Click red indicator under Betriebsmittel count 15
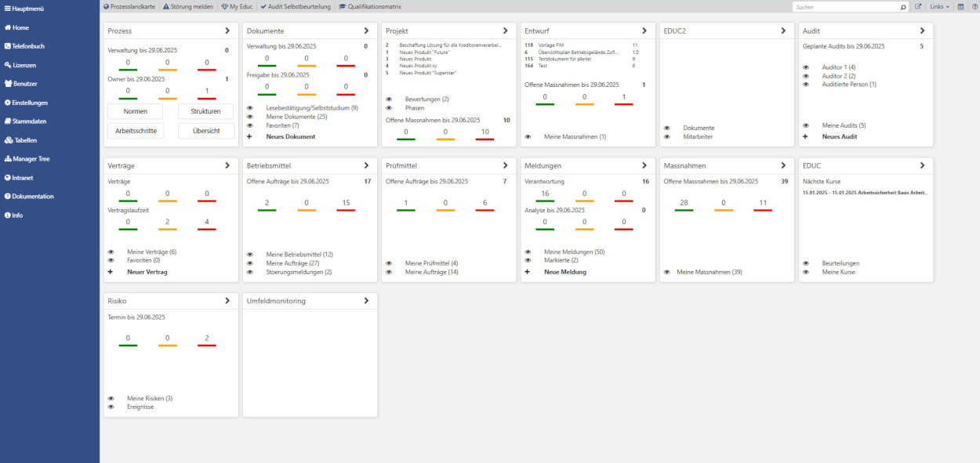Screen dimensions: 980x463 (346, 211)
